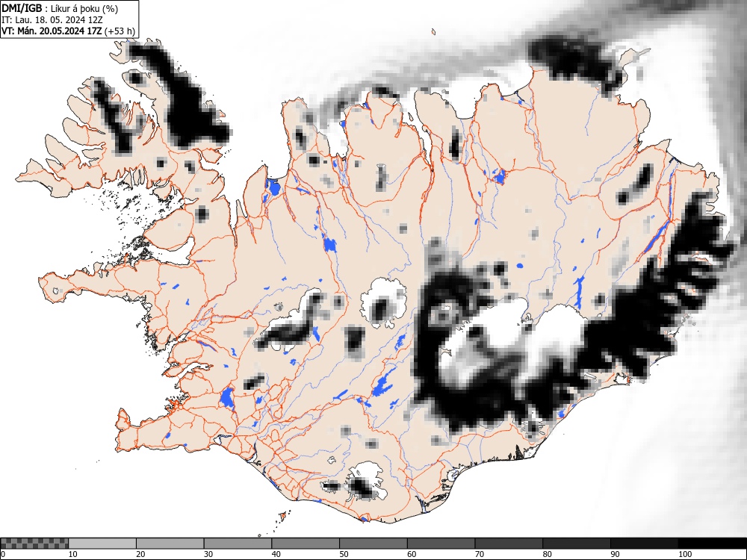
Task: Click the legend label '100'
Action: click(x=684, y=554)
